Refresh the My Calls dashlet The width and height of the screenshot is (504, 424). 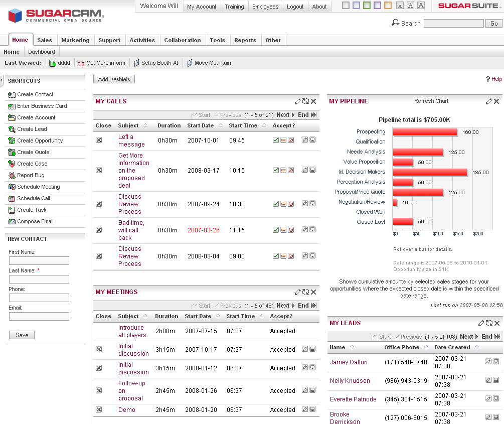(x=305, y=101)
